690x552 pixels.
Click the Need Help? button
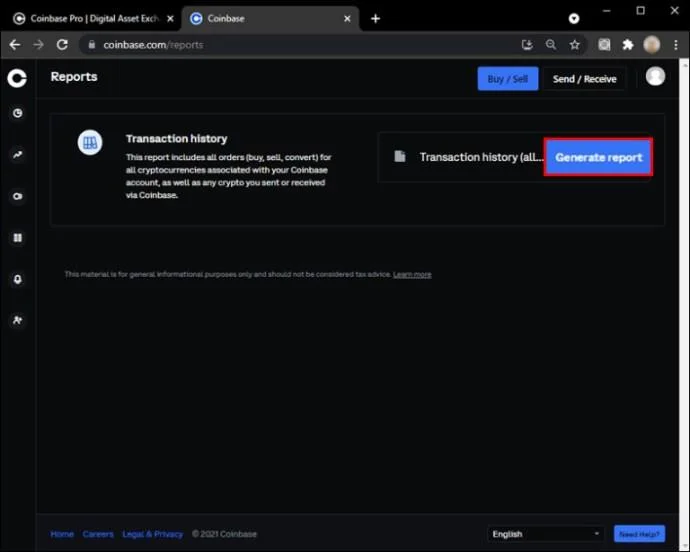[x=639, y=534]
